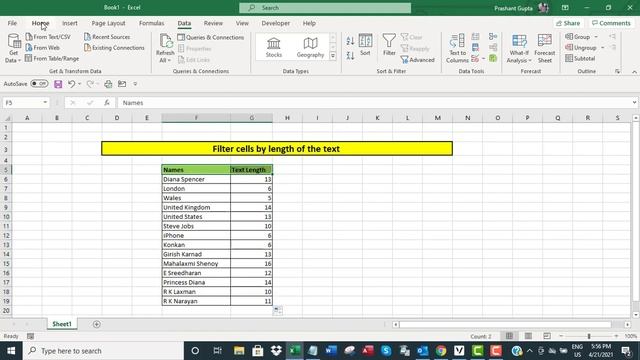Switch to the Insert tab
Viewport: 640px width, 360px height.
click(70, 23)
